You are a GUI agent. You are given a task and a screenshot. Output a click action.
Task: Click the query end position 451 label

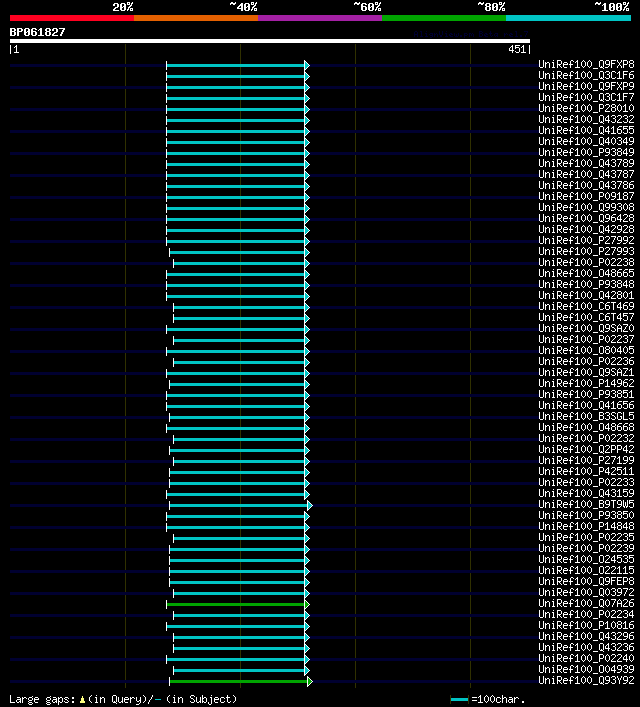pos(517,49)
